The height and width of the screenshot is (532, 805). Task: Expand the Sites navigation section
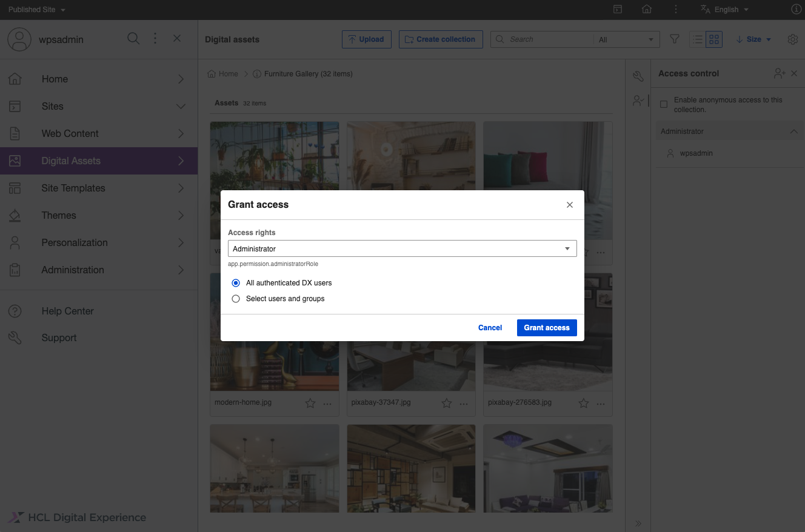(180, 106)
